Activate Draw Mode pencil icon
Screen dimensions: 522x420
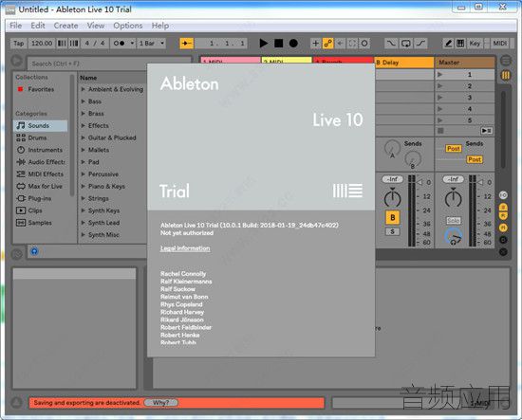pyautogui.click(x=448, y=44)
